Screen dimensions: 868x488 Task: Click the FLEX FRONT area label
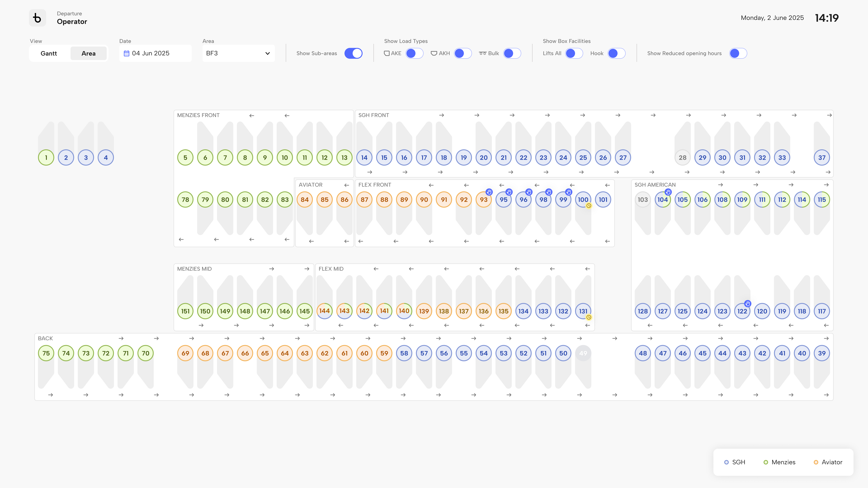click(375, 185)
